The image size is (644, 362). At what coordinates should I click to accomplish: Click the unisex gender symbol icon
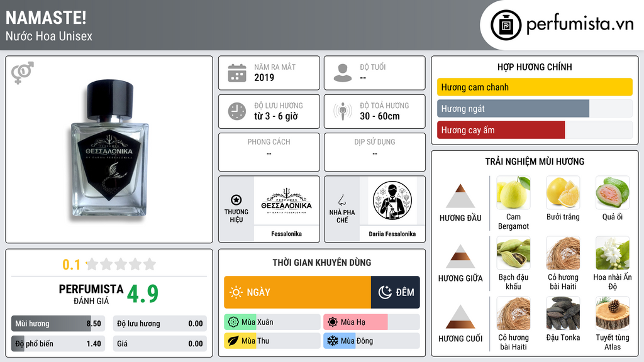click(x=23, y=73)
